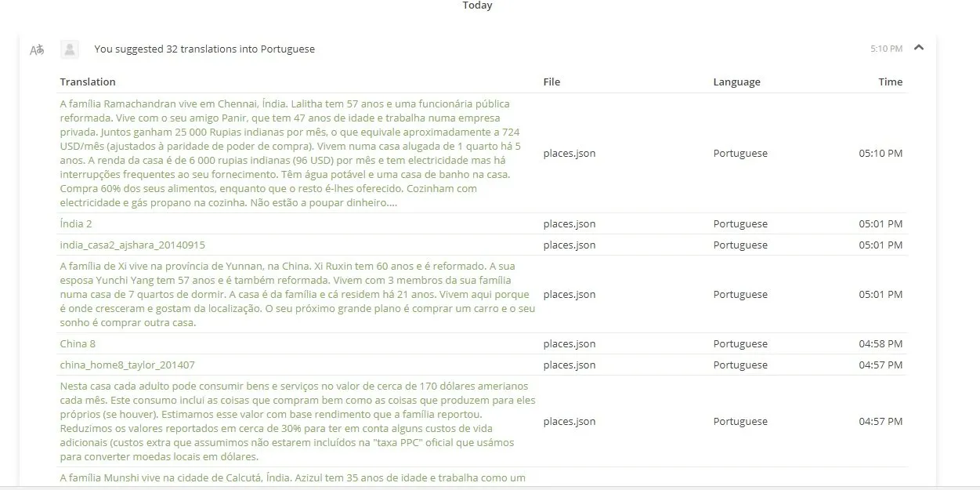Click places.json in the Índia 2 row
The image size is (980, 490).
(570, 224)
